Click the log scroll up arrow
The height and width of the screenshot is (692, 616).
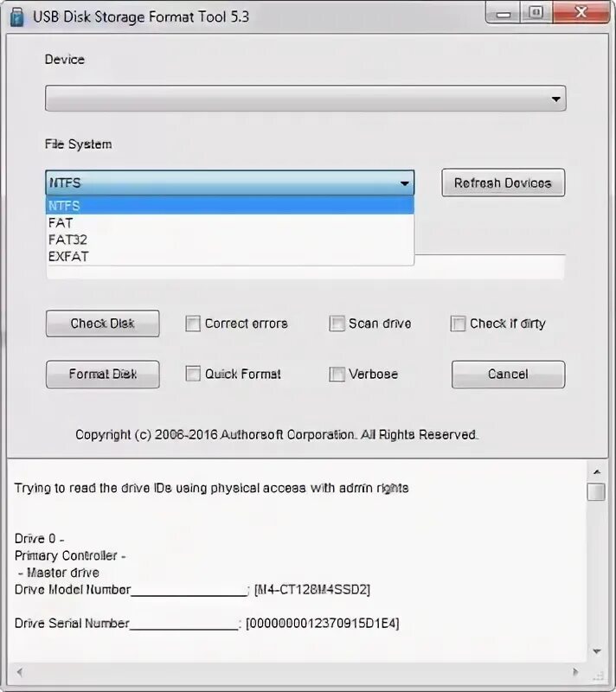[597, 471]
